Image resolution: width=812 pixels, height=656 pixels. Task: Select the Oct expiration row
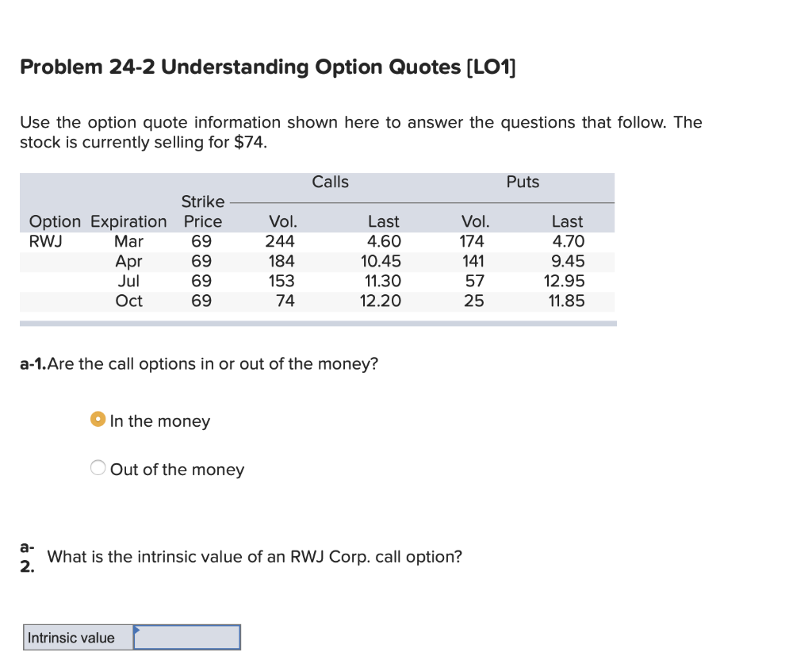pos(129,301)
